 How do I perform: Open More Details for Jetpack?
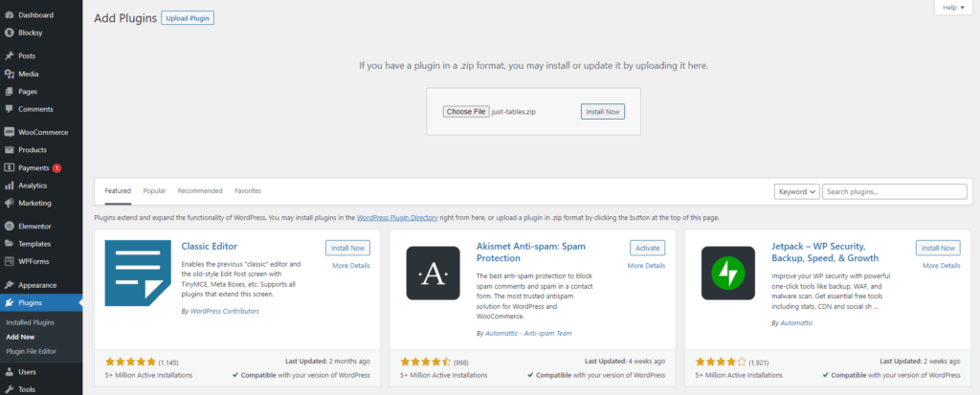pos(942,266)
